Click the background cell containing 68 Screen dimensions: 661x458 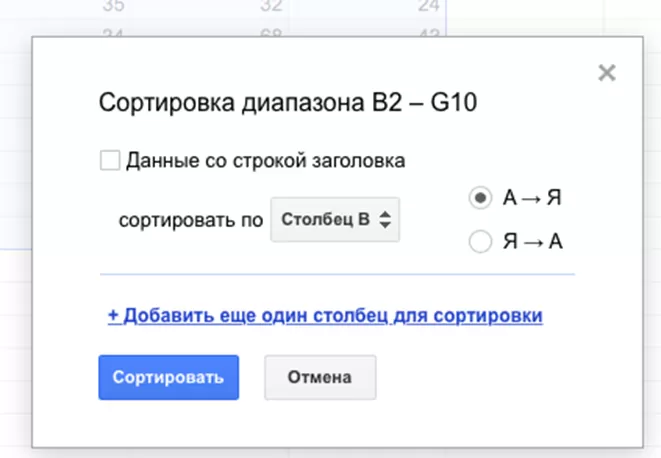pos(270,31)
